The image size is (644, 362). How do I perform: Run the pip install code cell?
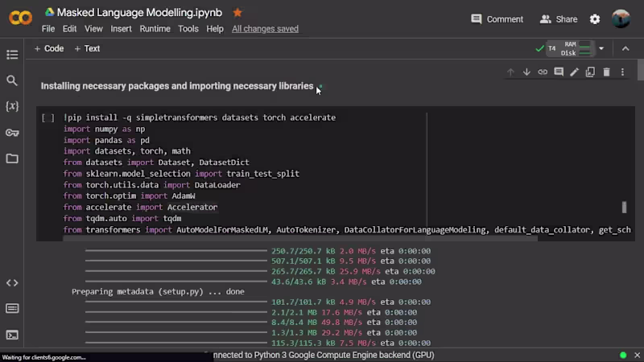[48, 118]
